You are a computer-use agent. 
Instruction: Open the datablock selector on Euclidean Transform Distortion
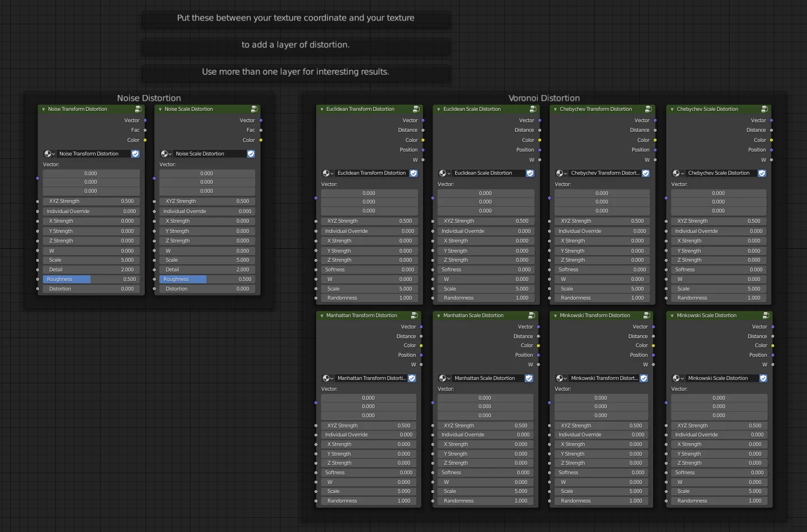[x=327, y=172]
